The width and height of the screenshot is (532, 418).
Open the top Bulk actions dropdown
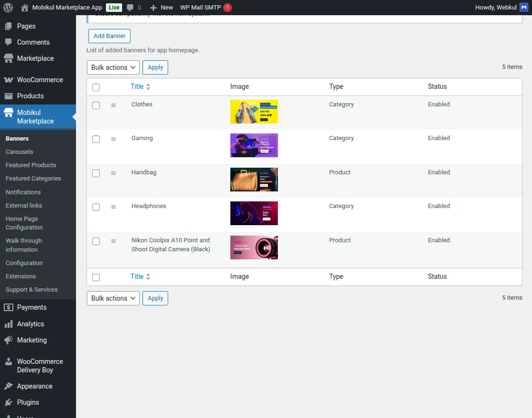point(113,67)
